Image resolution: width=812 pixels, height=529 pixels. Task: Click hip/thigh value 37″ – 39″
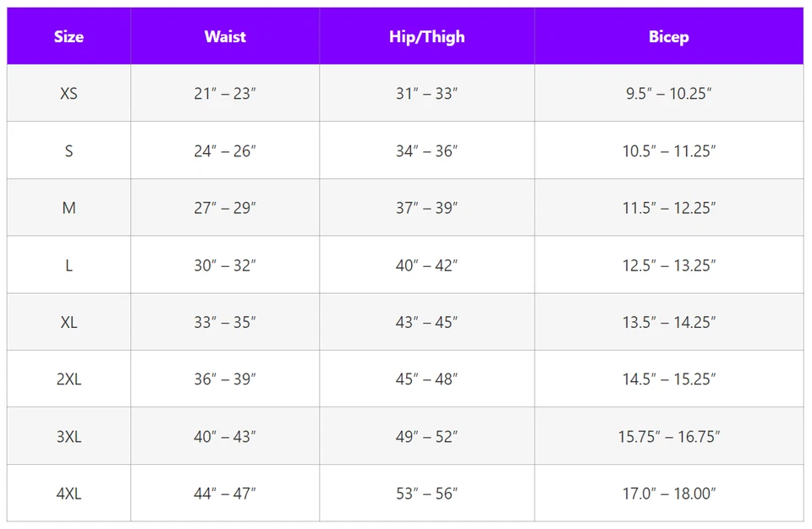point(426,208)
